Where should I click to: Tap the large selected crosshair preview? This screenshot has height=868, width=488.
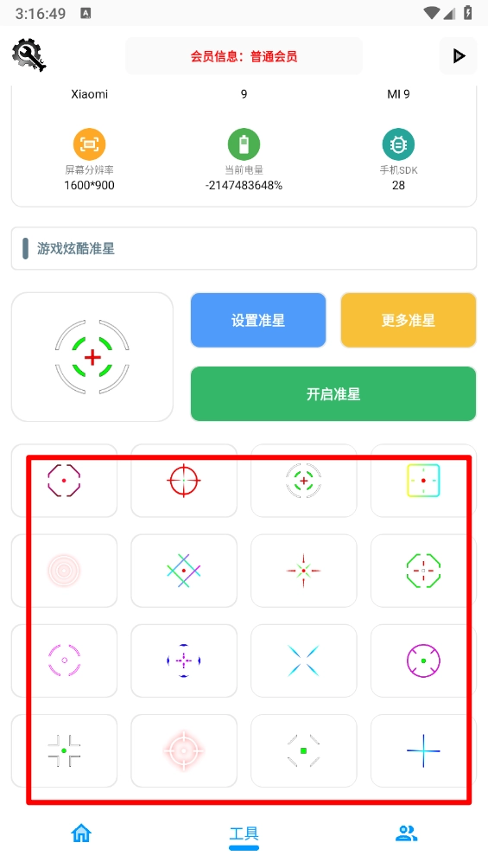pyautogui.click(x=92, y=357)
